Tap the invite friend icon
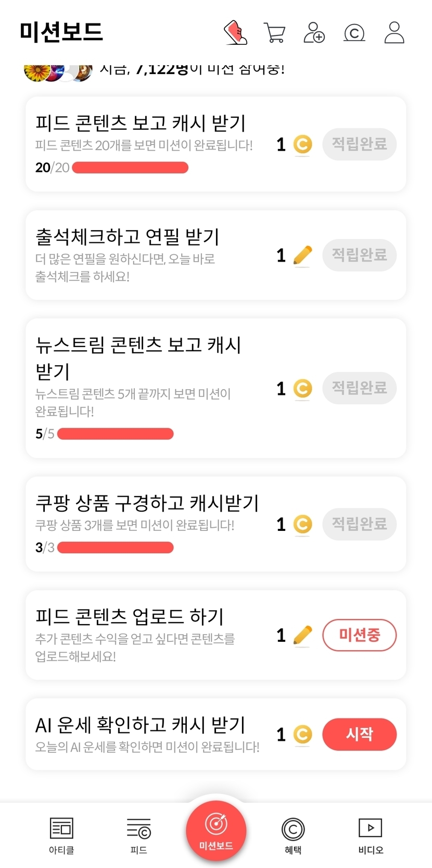The image size is (432, 868). coord(314,33)
